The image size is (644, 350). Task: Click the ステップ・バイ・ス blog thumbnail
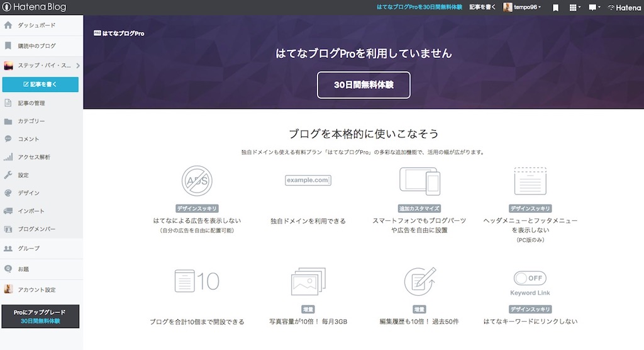(x=8, y=65)
